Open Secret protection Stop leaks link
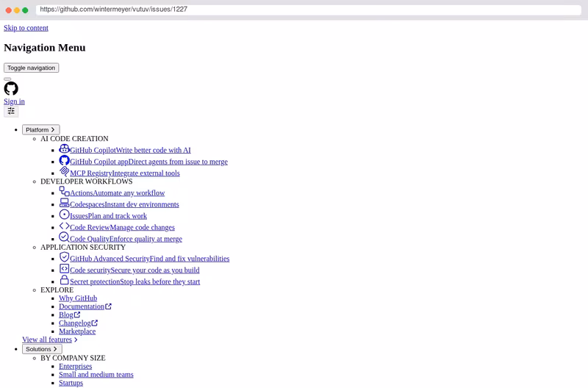The width and height of the screenshot is (588, 388). point(135,281)
